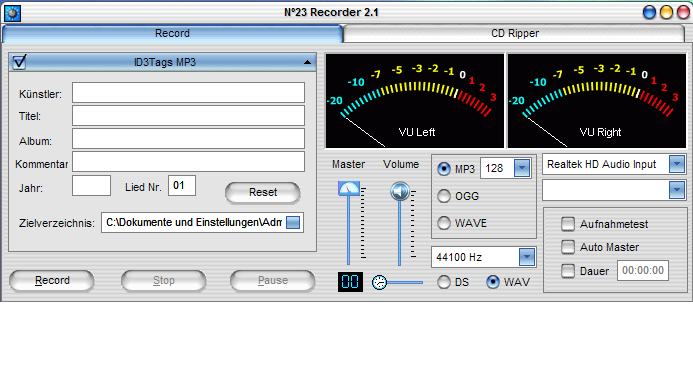
Task: Click the Reset button
Action: (263, 192)
